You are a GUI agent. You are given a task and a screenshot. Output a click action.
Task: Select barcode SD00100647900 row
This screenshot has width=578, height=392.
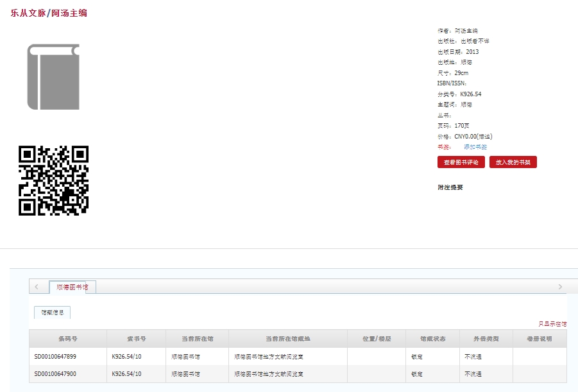55,373
